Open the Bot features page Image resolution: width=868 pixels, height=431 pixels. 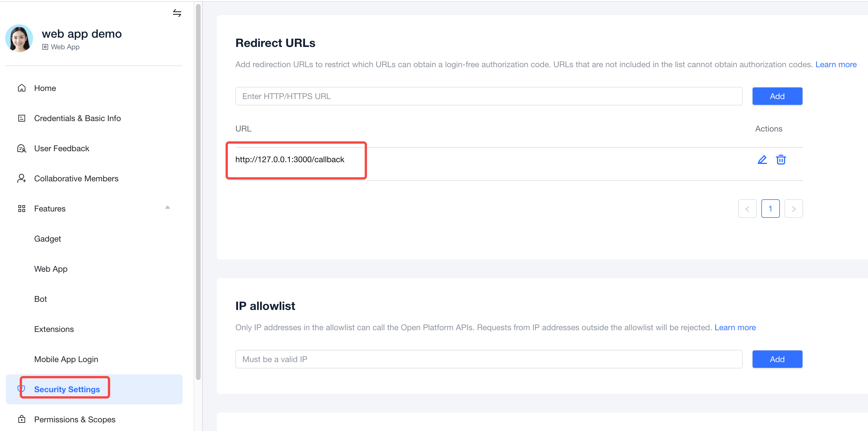pyautogui.click(x=40, y=299)
